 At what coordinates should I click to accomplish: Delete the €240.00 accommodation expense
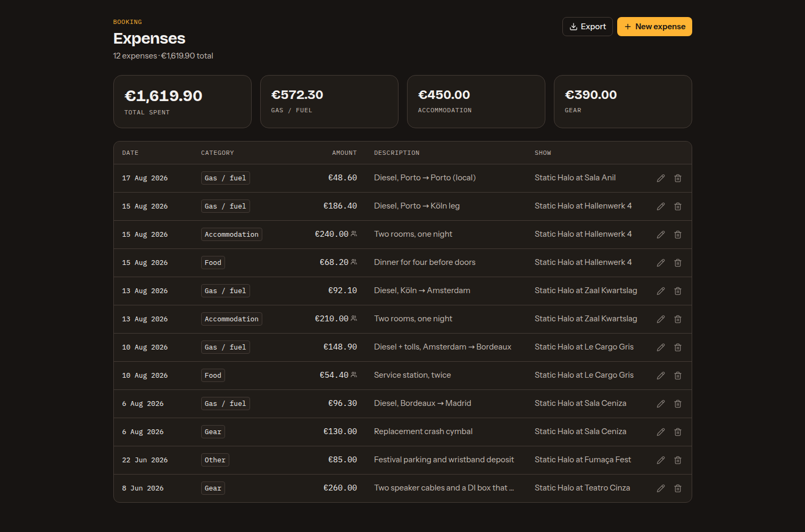[678, 235]
